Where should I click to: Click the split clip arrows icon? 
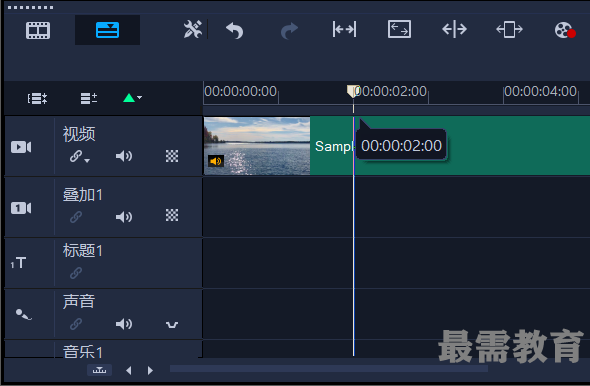pos(454,29)
